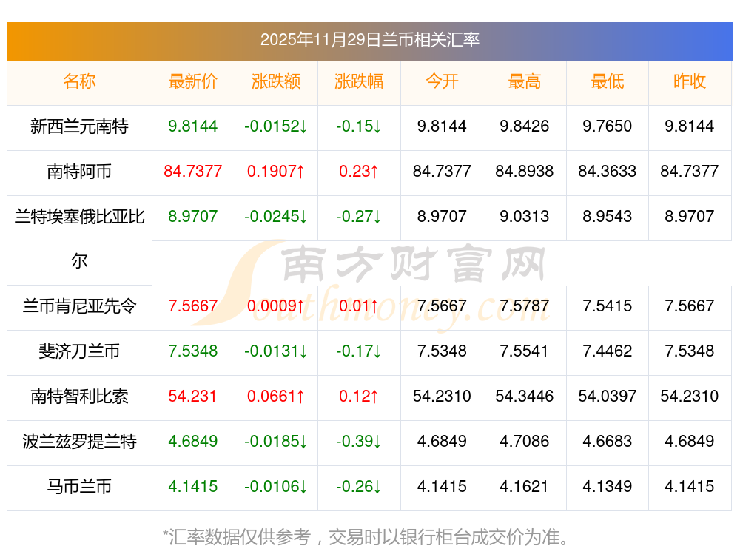The height and width of the screenshot is (560, 740).
Task: Click the 涨跌幅 column header
Action: pos(359,81)
